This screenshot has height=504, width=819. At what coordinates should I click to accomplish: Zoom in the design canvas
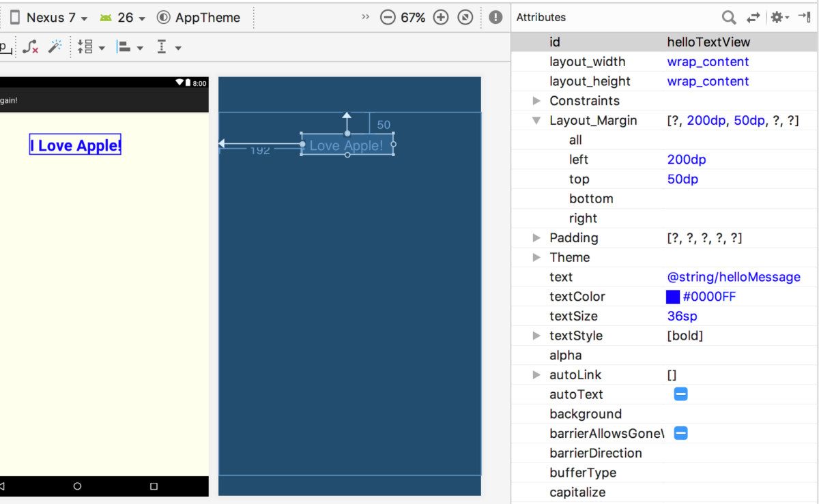pos(441,18)
